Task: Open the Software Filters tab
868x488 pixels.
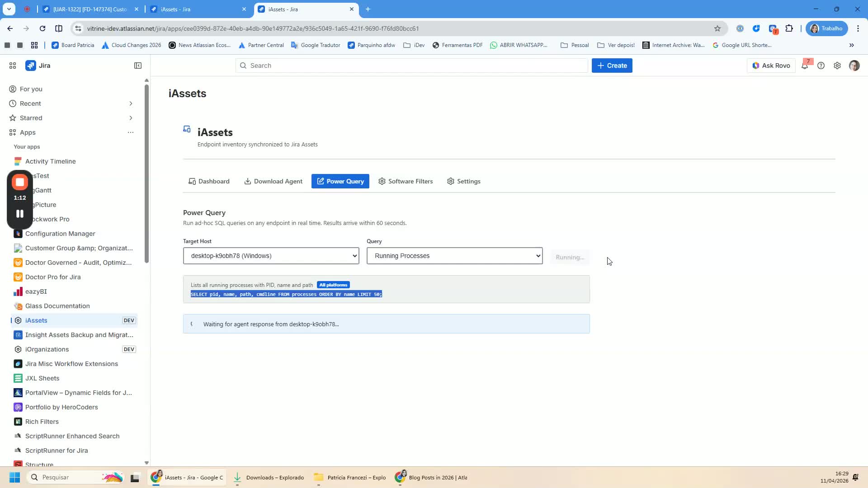Action: [x=406, y=181]
